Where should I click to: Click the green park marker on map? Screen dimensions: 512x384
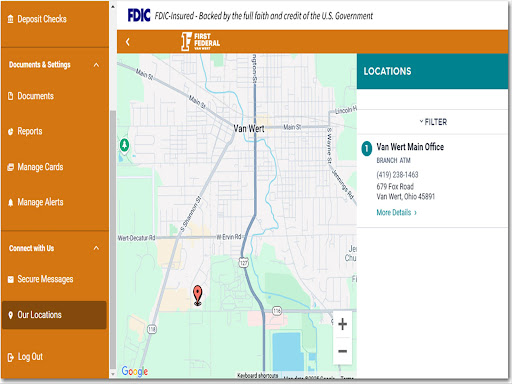[124, 145]
